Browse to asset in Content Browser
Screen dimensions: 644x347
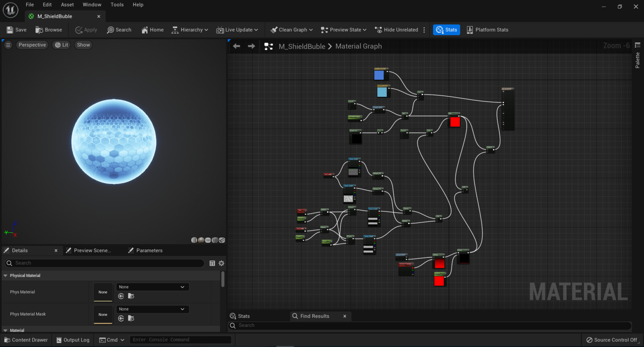[48, 30]
